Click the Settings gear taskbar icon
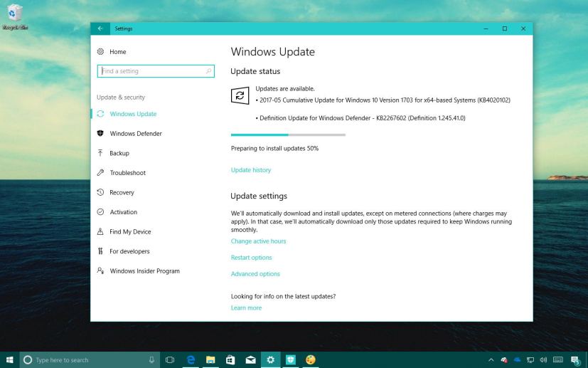 (x=270, y=360)
